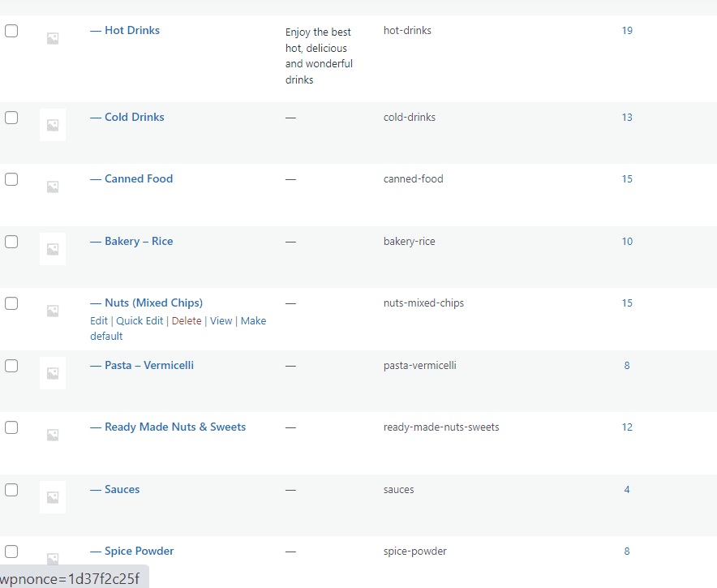Click the Canned Food placeholder image icon
The height and width of the screenshot is (588, 717).
point(53,187)
